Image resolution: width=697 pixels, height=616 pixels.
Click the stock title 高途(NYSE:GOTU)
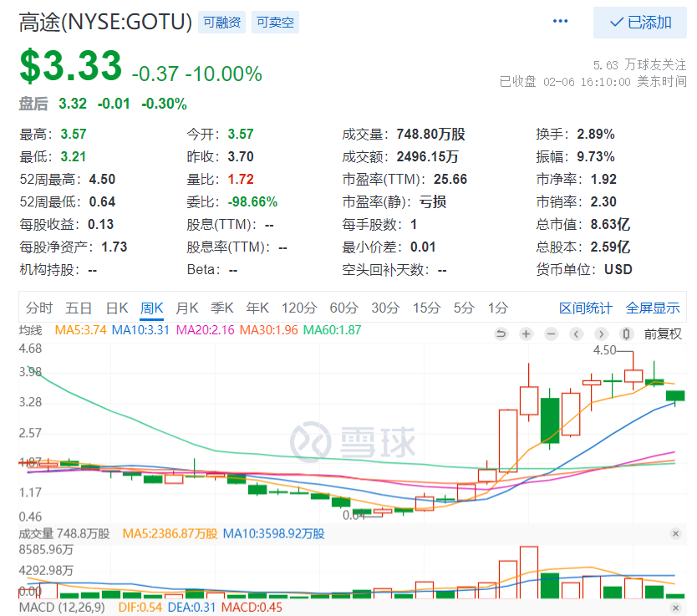pos(105,23)
